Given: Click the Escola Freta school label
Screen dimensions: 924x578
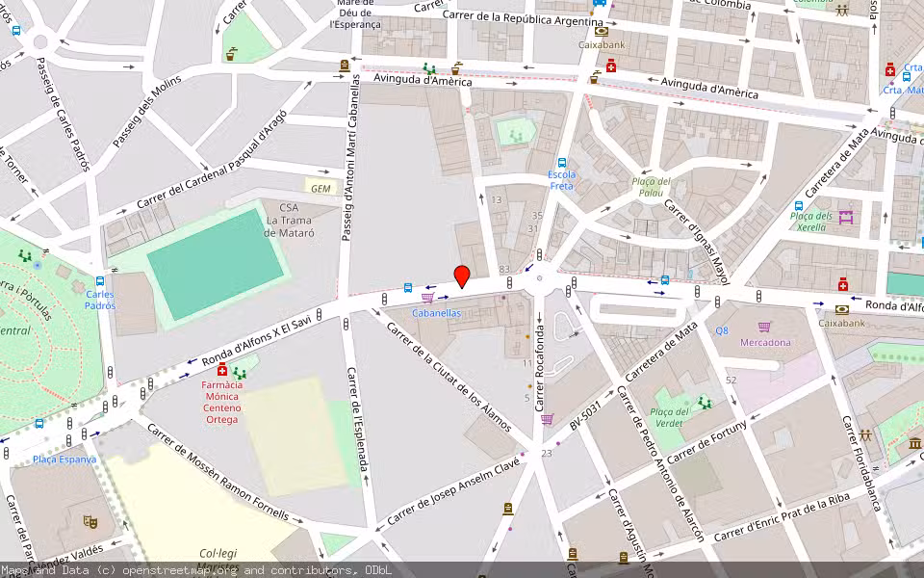Looking at the screenshot, I should (562, 181).
